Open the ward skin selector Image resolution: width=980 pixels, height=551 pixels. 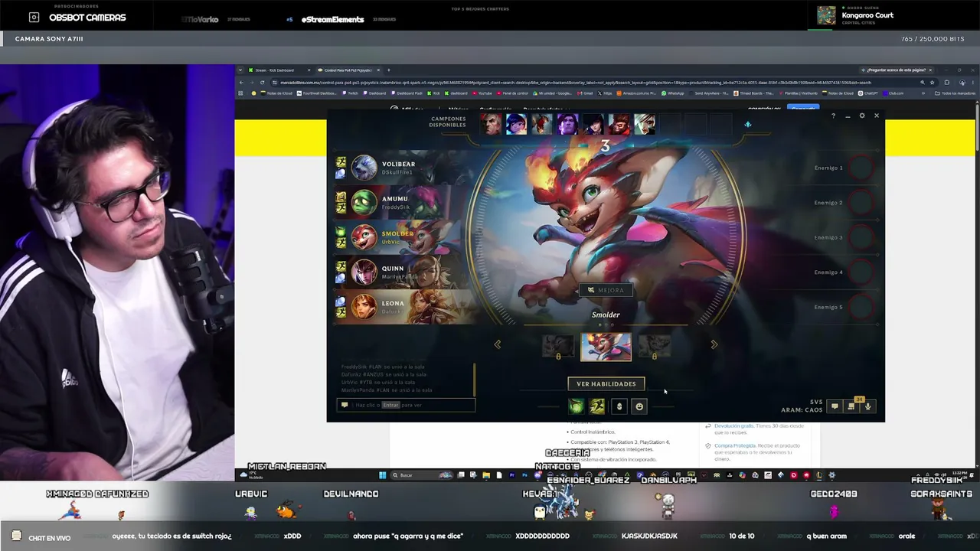point(619,406)
